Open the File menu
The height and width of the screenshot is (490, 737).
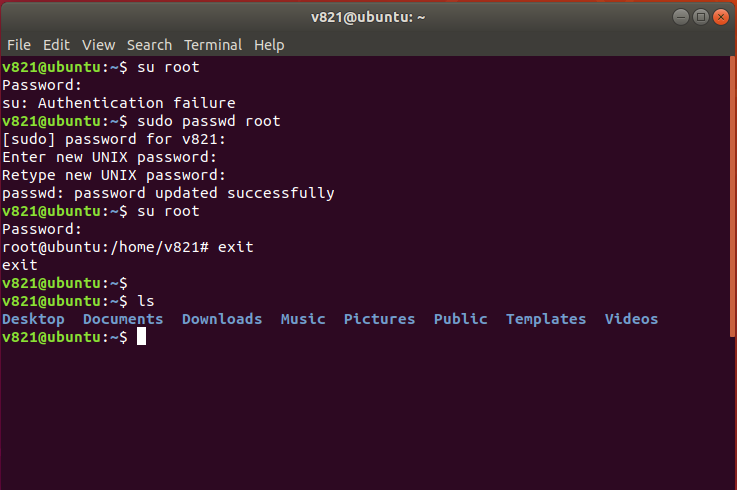19,45
